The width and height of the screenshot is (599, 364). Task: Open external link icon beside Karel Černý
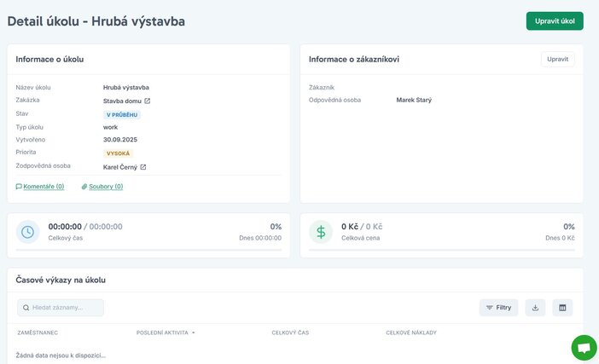(x=143, y=167)
